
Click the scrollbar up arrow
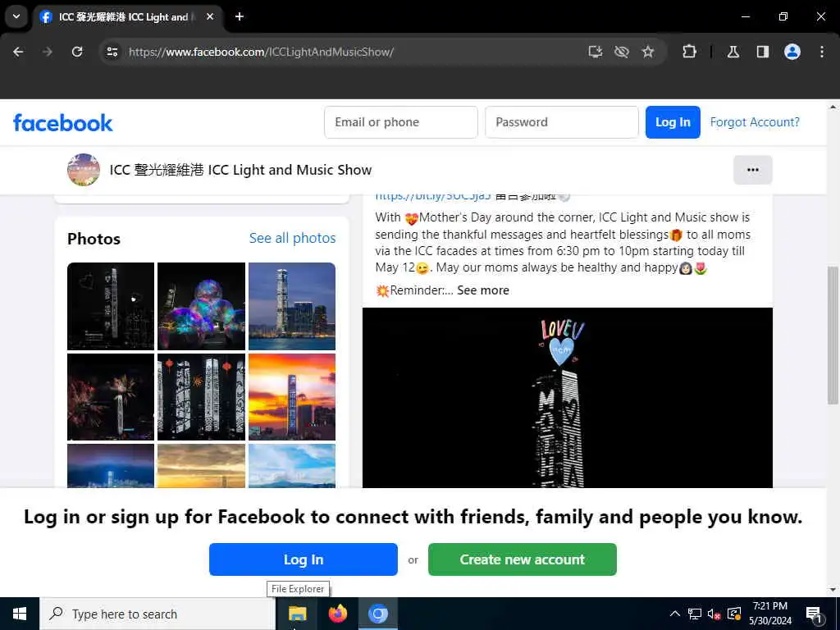pyautogui.click(x=833, y=107)
